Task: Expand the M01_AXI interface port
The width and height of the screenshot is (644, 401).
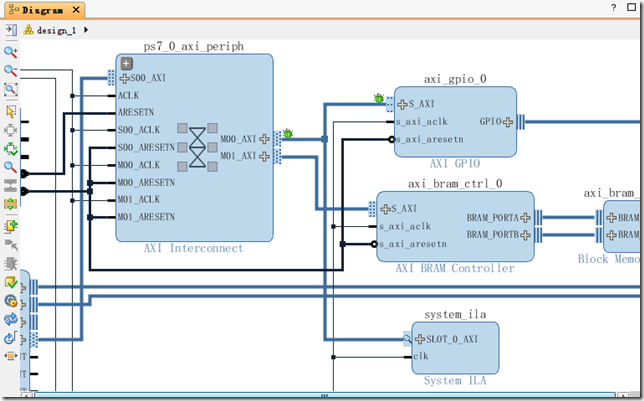Action: (264, 157)
